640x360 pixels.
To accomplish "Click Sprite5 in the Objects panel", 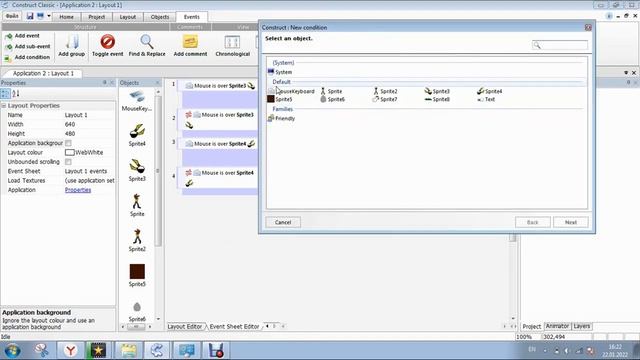I will 137,276.
